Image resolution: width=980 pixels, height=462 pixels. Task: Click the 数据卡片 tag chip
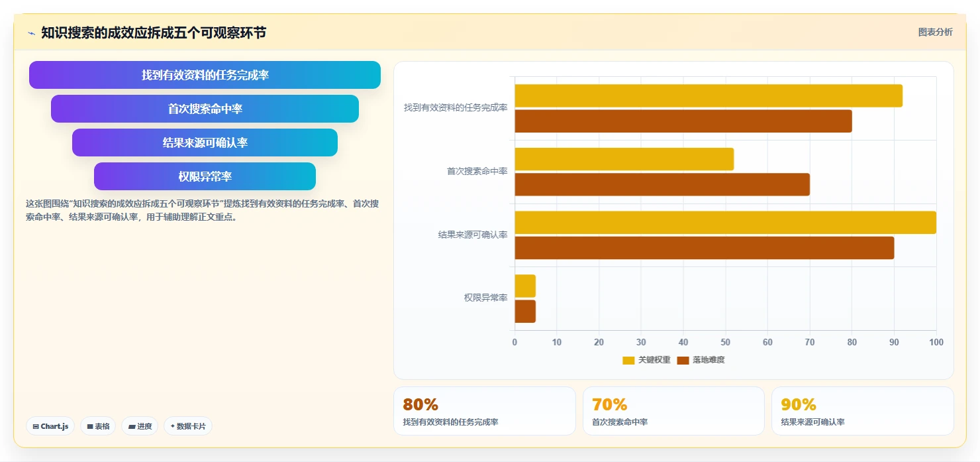point(187,426)
